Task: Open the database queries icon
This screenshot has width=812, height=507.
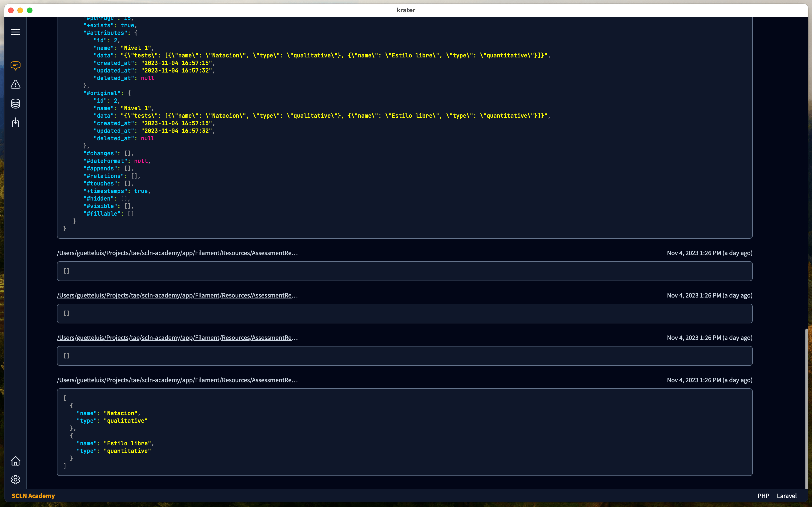Action: coord(16,104)
